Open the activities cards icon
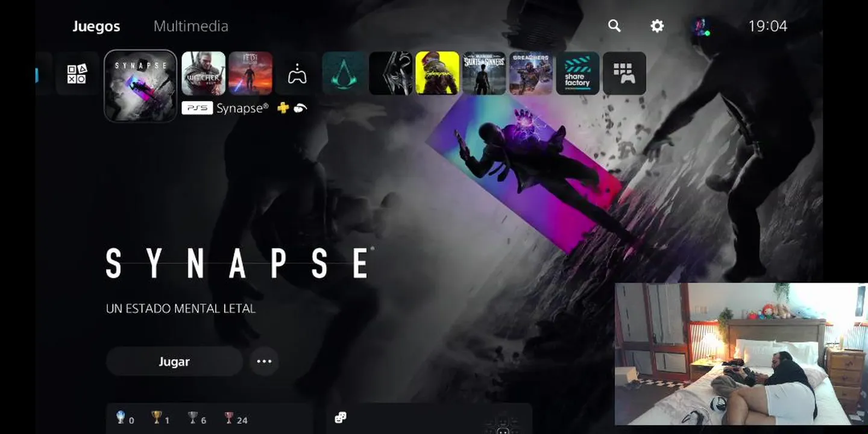The image size is (868, 434). click(x=341, y=417)
